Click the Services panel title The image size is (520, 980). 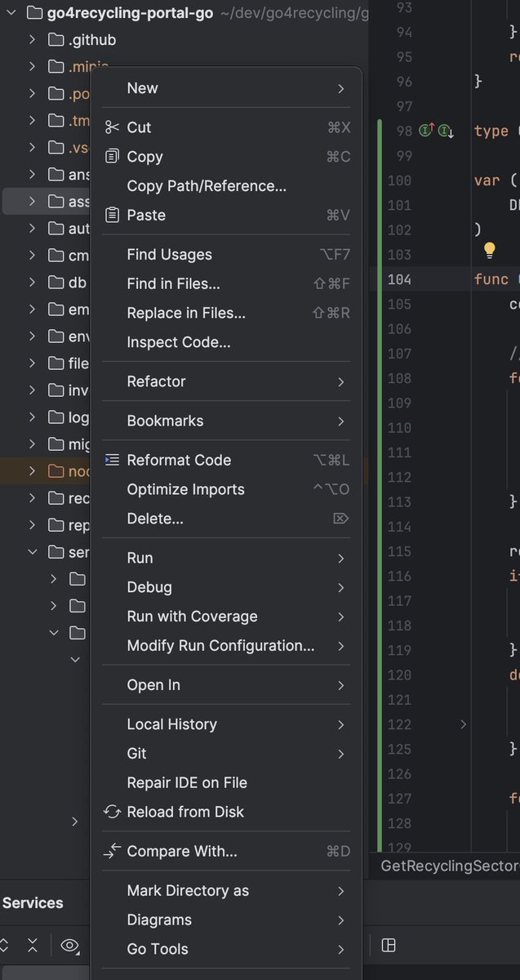tap(33, 903)
